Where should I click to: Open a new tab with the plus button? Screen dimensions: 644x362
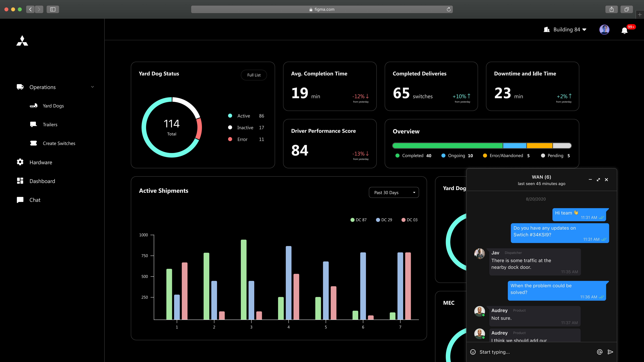pyautogui.click(x=640, y=15)
